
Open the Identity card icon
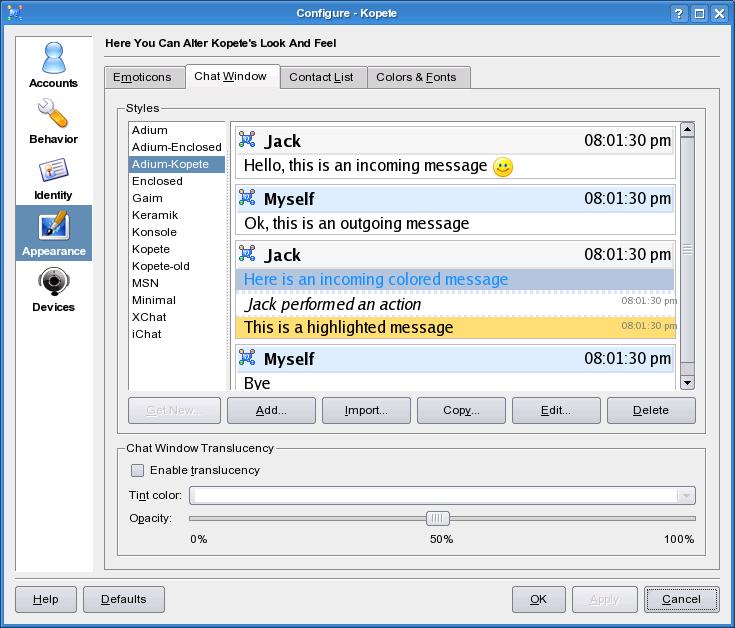click(x=53, y=170)
